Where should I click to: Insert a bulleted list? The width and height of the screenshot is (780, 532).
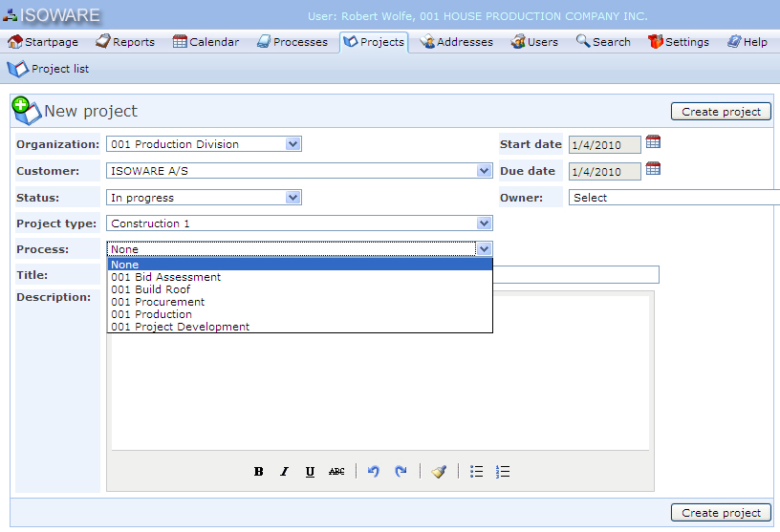477,471
